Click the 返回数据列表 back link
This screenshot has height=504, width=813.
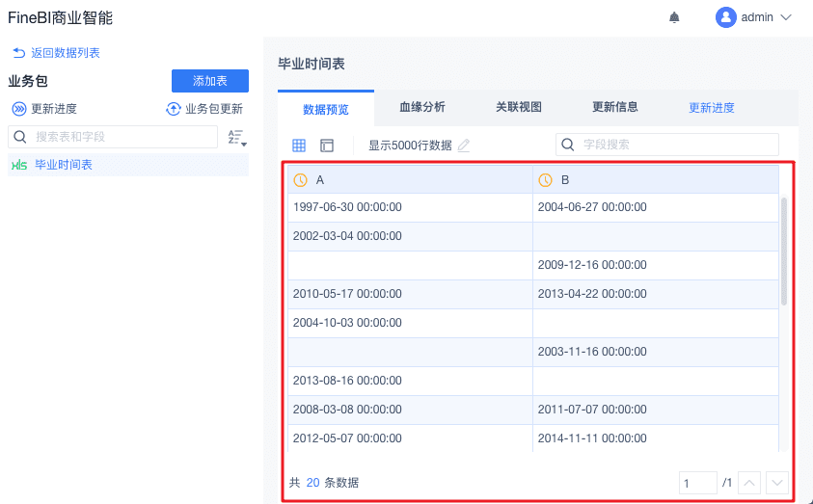click(56, 53)
